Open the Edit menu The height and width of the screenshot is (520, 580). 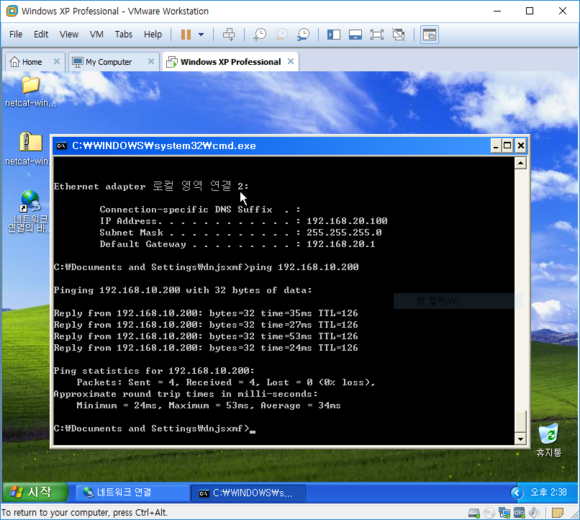(x=41, y=34)
